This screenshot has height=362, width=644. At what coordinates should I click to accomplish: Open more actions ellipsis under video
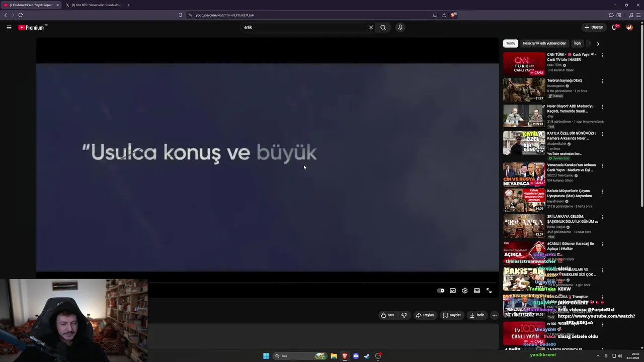(495, 315)
